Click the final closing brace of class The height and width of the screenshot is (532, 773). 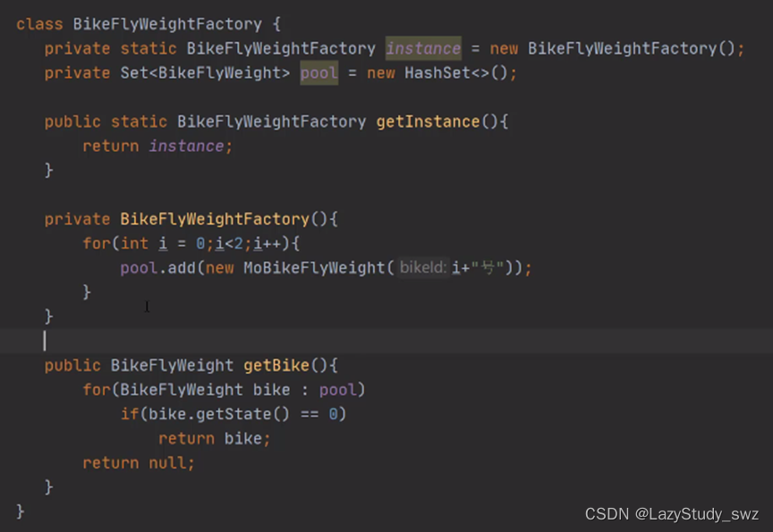(x=21, y=511)
